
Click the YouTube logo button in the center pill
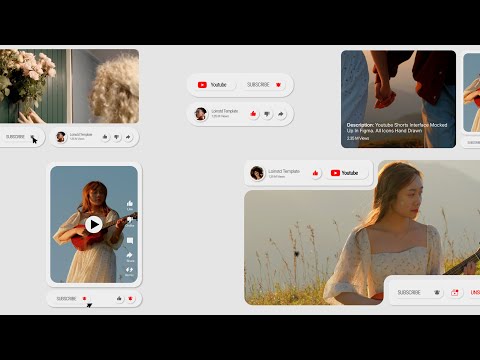tap(214, 85)
